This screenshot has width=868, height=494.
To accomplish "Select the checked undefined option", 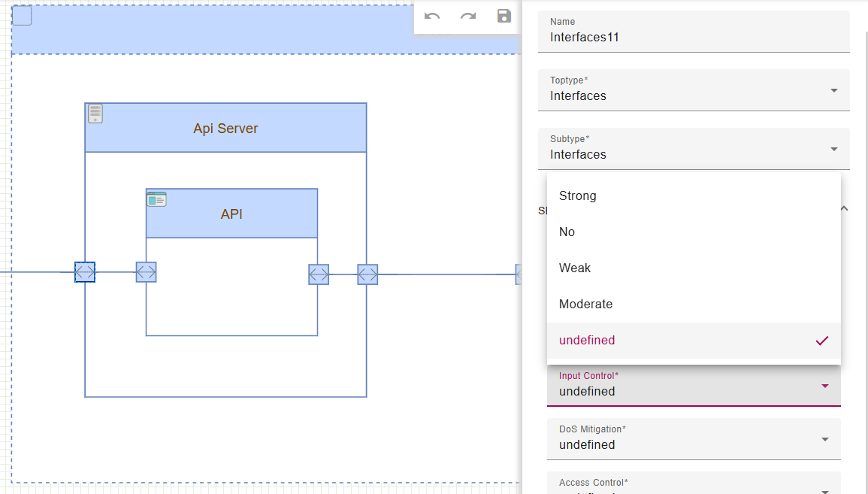I will coord(587,340).
